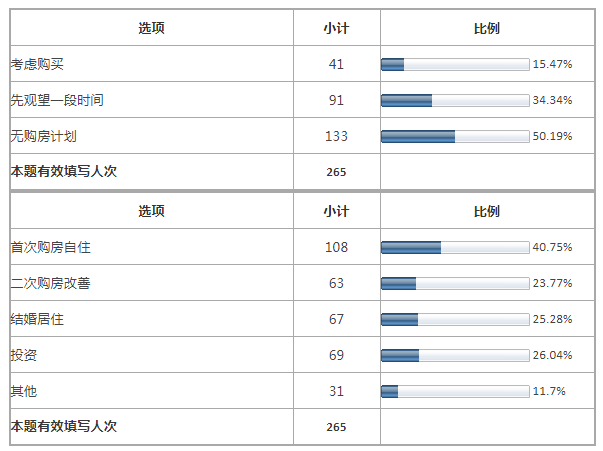The width and height of the screenshot is (603, 451).
Task: Click the 11.7% percentage text
Action: 549,391
